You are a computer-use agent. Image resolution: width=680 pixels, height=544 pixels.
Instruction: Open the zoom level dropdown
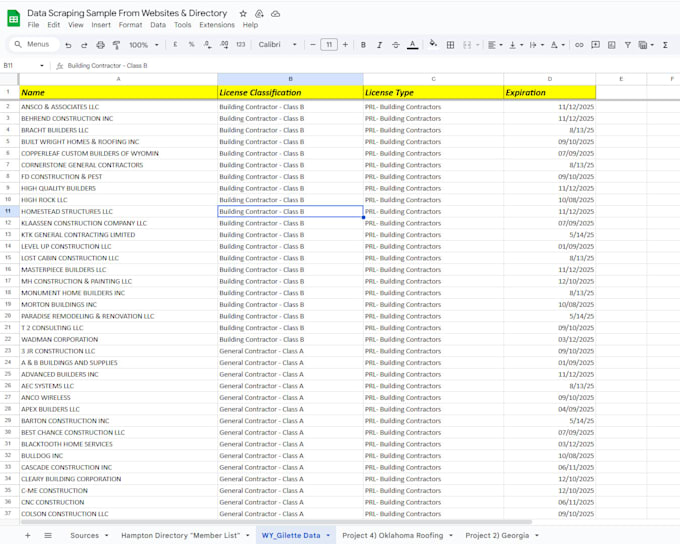[x=144, y=45]
